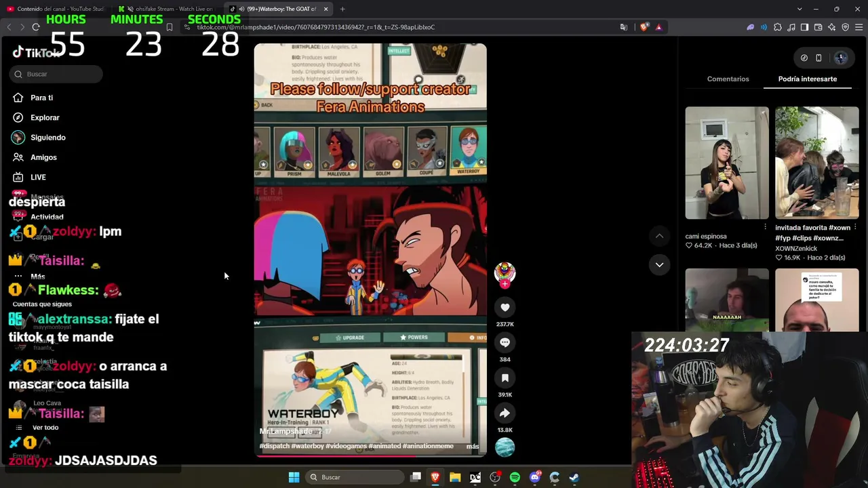This screenshot has width=868, height=488.
Task: Click the Buscar search field in TikTok
Action: tap(56, 74)
